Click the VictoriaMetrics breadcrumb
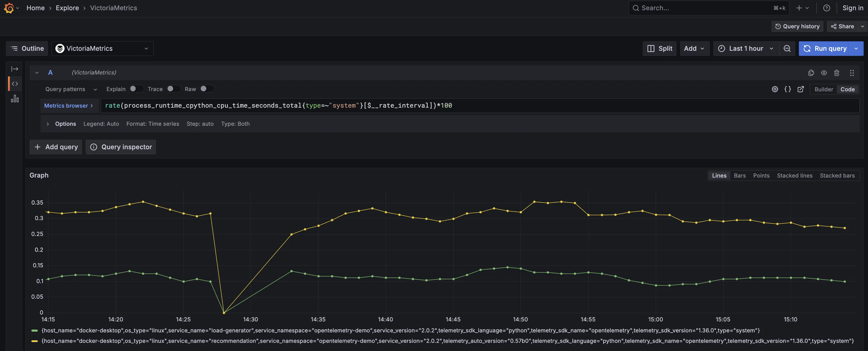Image resolution: width=868 pixels, height=351 pixels. coord(113,8)
